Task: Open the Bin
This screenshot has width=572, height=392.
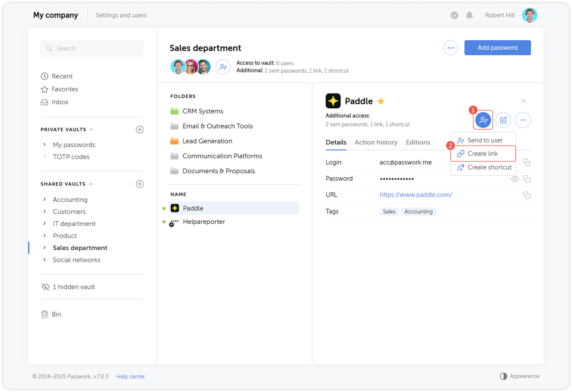Action: point(57,314)
